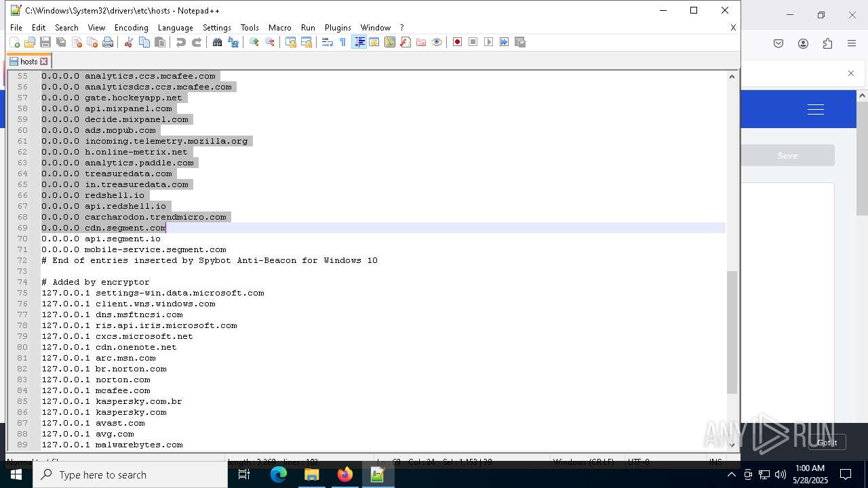Viewport: 868px width, 488px height.
Task: Zoom out using toolbar magnifier icon
Action: pyautogui.click(x=270, y=42)
